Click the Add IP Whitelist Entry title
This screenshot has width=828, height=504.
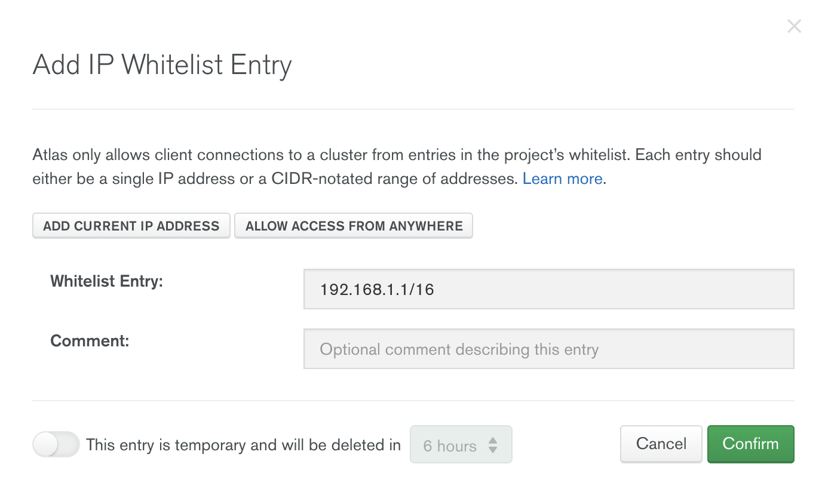[161, 64]
